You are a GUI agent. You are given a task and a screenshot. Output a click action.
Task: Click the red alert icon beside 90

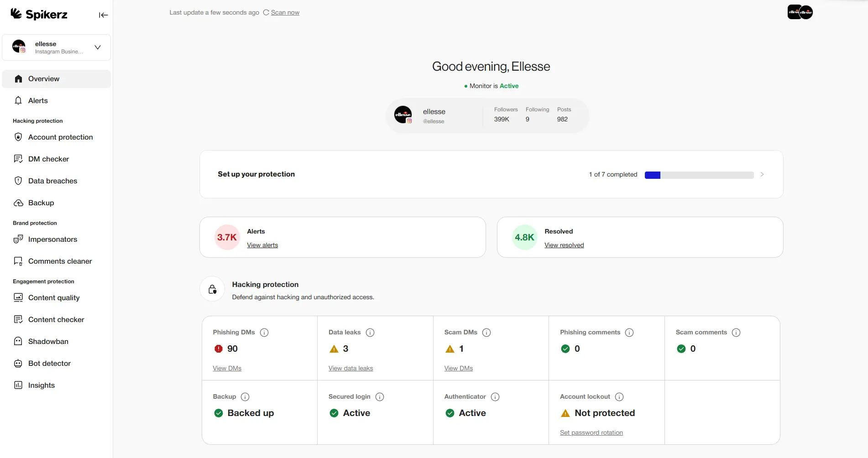click(219, 349)
